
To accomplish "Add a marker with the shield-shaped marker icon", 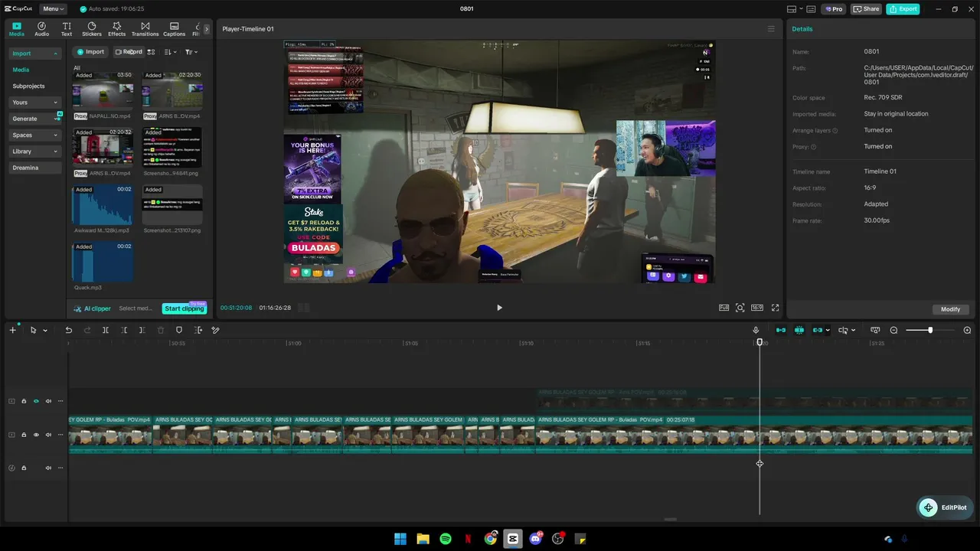I will click(179, 330).
